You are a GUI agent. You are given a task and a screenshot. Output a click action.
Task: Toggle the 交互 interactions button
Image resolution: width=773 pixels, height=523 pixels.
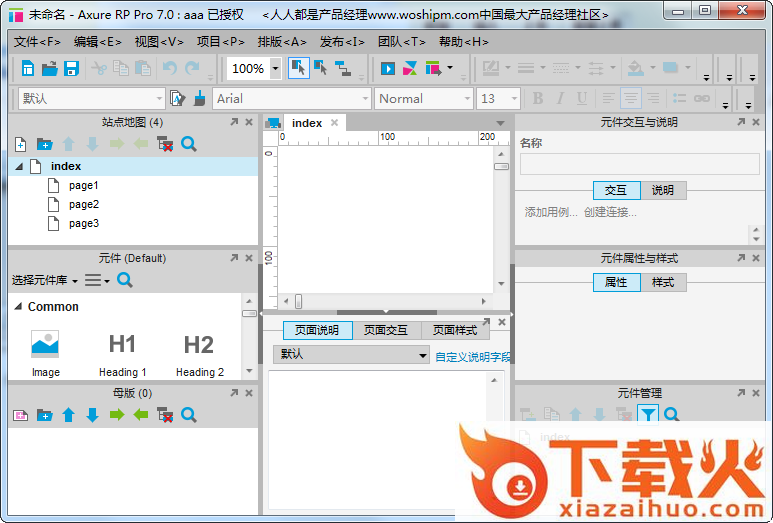point(616,190)
